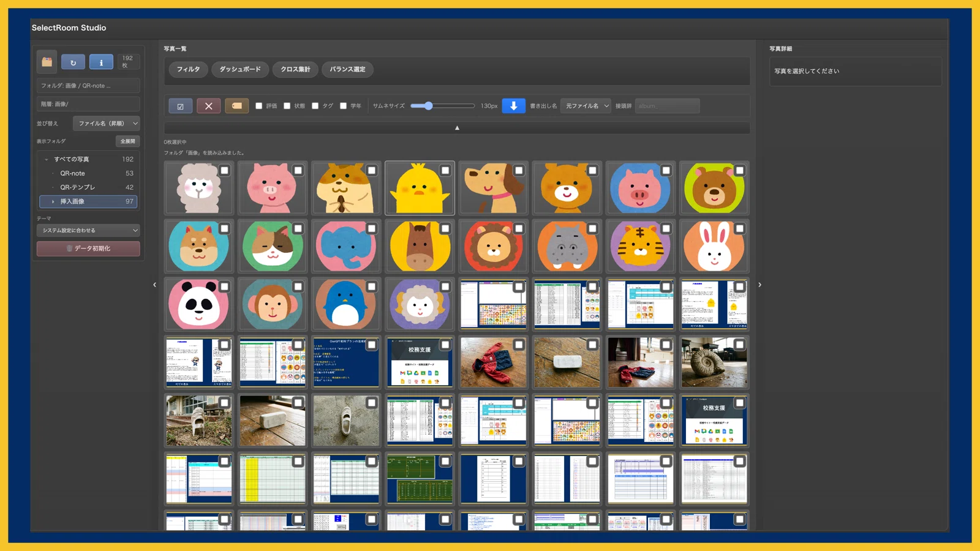Enable the 学年 checkbox
The image size is (980, 551).
point(343,106)
